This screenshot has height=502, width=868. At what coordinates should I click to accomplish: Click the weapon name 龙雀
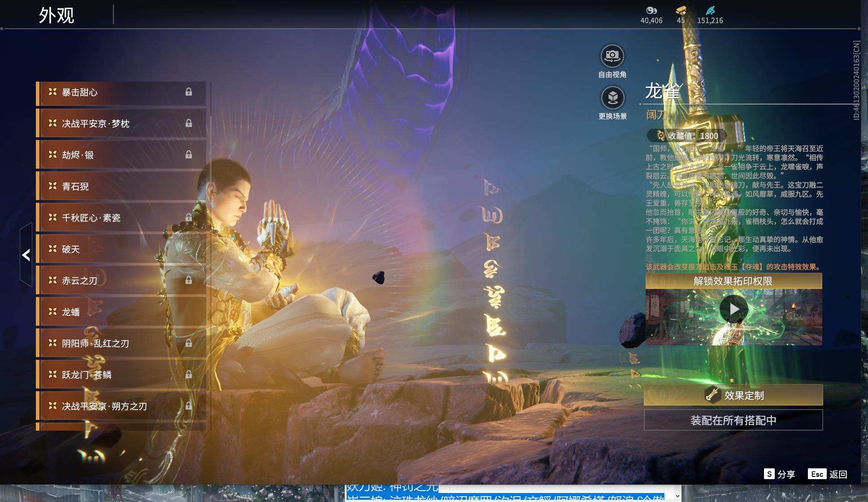pyautogui.click(x=663, y=91)
